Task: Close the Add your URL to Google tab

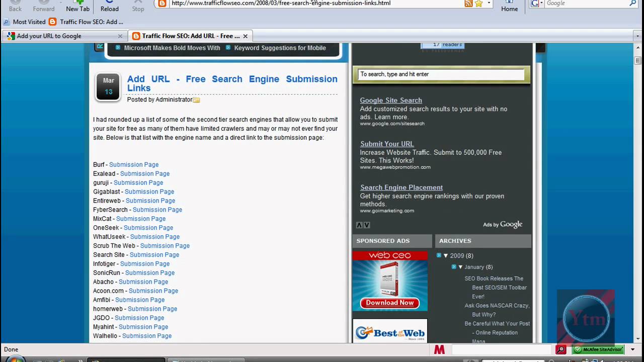Action: pos(120,36)
